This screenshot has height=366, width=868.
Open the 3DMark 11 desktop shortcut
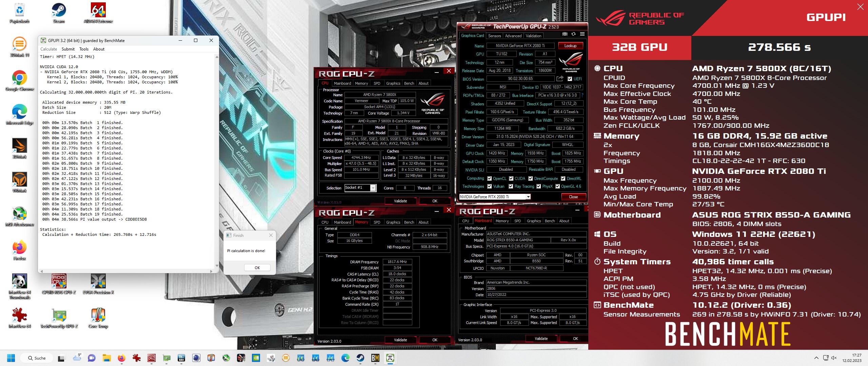point(20,47)
